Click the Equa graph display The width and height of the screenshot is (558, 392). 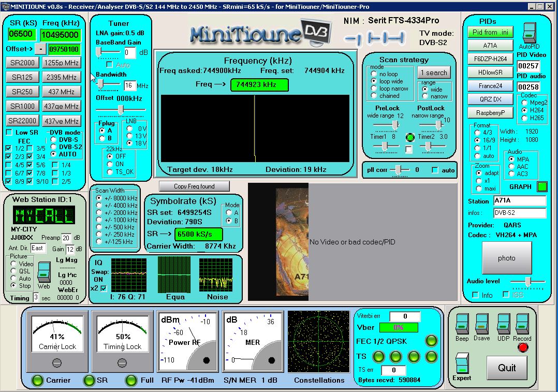[174, 275]
